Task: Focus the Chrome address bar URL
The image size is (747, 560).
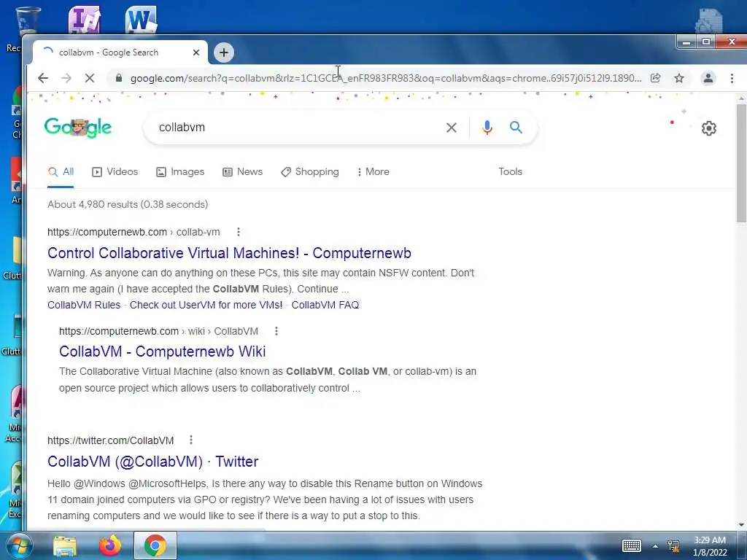Action: (386, 78)
